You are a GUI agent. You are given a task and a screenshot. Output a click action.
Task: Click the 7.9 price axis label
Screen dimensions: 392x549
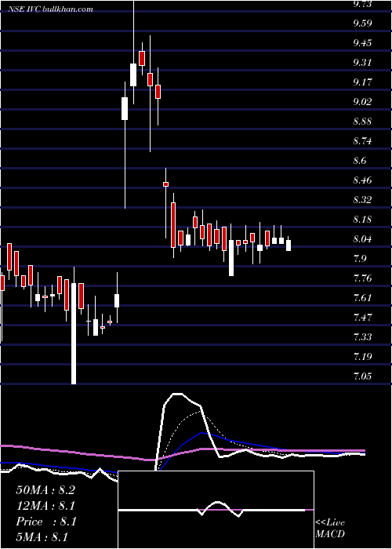point(360,259)
